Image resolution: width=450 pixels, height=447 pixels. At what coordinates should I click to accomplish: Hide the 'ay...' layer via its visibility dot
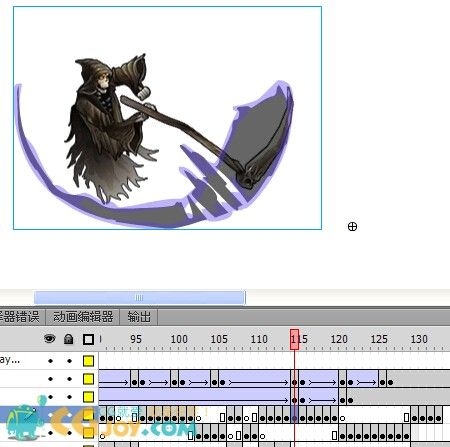(x=50, y=361)
